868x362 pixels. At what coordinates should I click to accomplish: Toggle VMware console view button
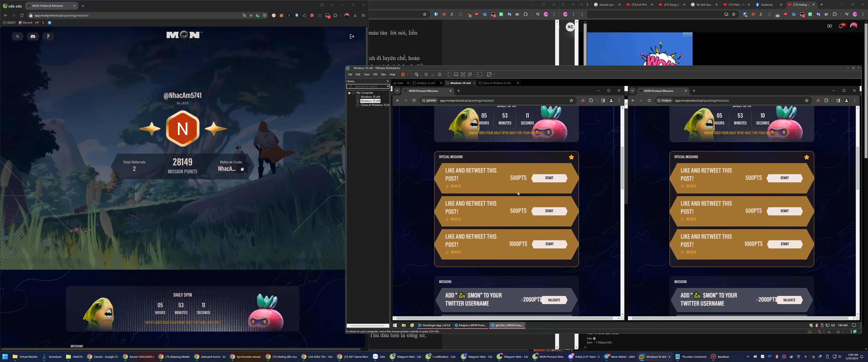[x=479, y=75]
